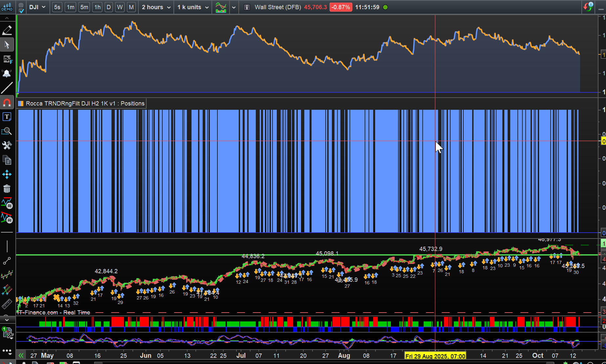Expand more drawing tools with down chevron

7,319
